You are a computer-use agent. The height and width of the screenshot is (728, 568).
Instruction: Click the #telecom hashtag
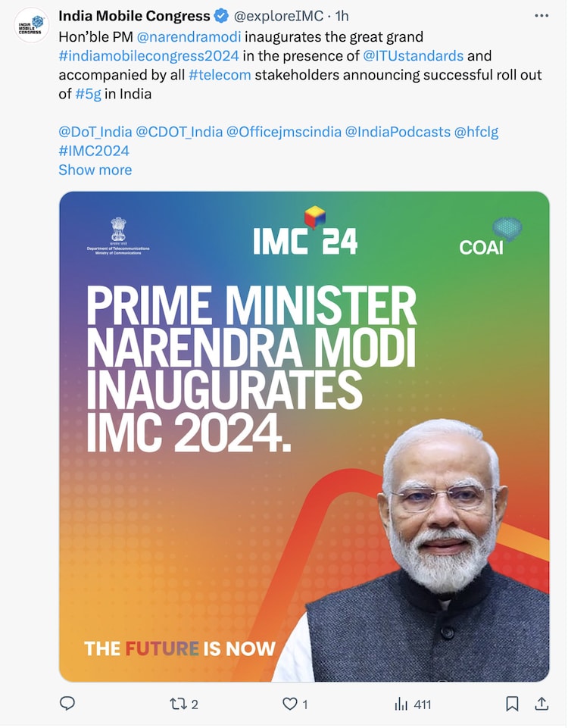pyautogui.click(x=220, y=75)
